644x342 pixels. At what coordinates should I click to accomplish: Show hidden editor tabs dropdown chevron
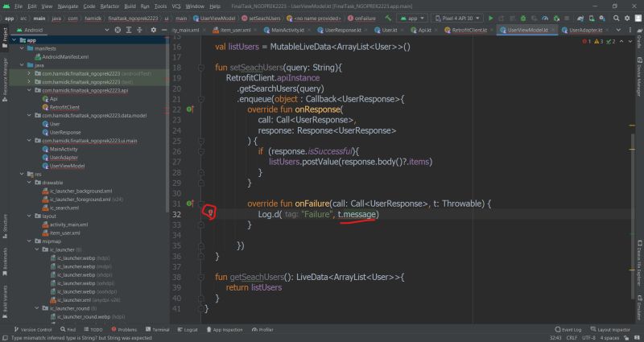pyautogui.click(x=618, y=30)
